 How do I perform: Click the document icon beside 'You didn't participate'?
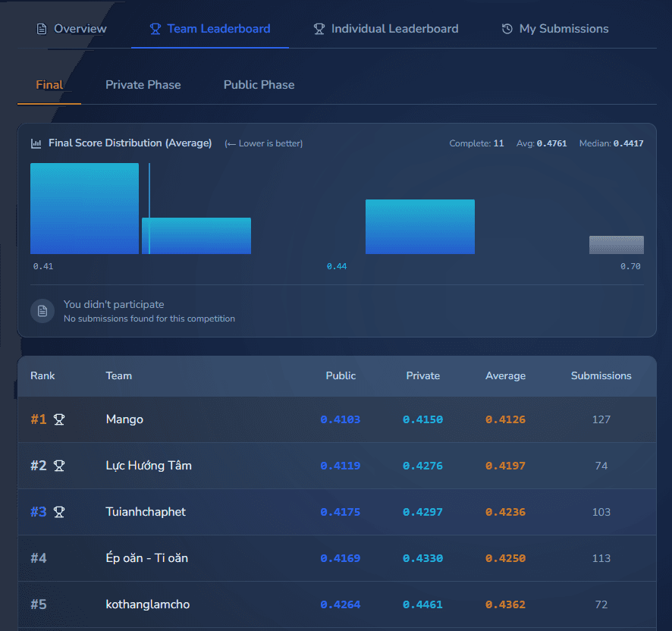pos(42,311)
